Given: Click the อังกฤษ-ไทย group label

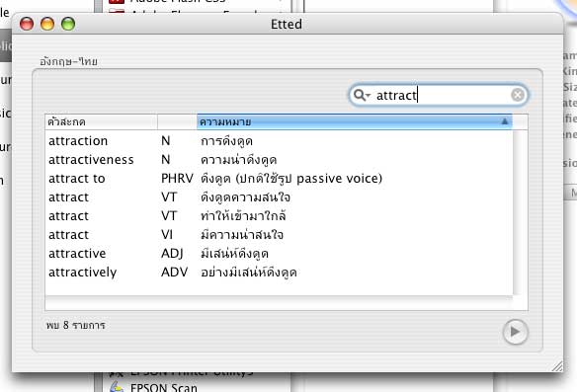Looking at the screenshot, I should [x=68, y=61].
